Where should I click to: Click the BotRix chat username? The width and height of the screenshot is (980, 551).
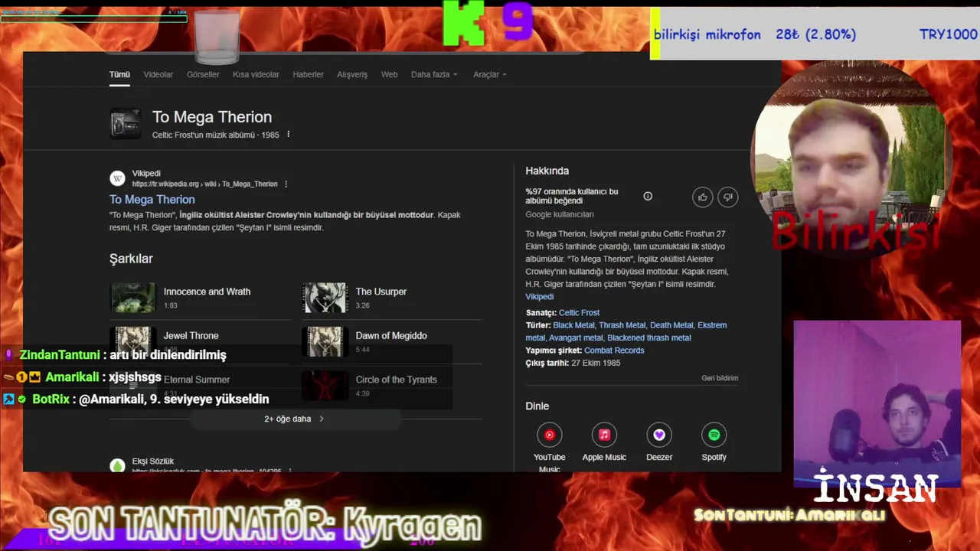51,399
